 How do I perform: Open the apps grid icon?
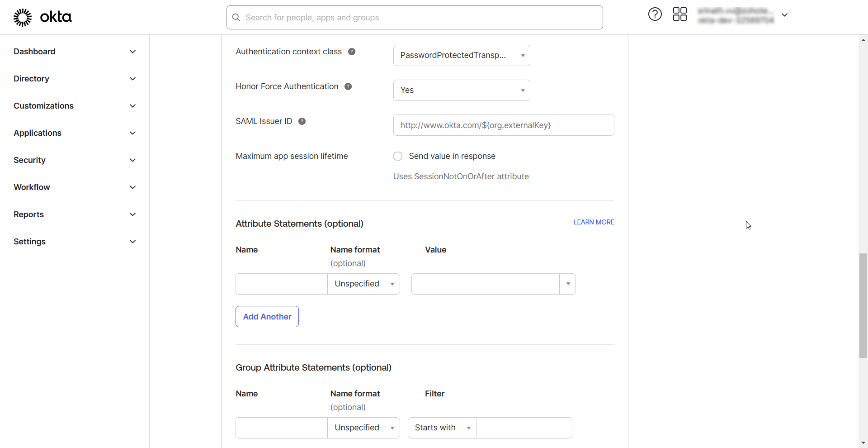(x=679, y=14)
